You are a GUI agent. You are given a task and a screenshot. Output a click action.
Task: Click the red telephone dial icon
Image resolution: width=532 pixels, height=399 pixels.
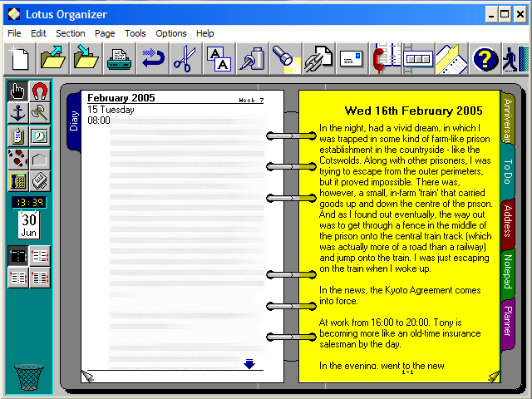tap(386, 59)
